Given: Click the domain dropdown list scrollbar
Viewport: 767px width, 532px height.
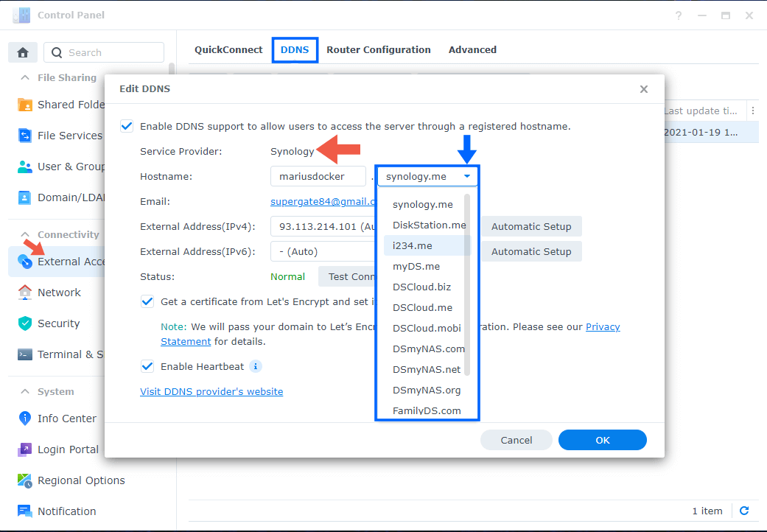Looking at the screenshot, I should tap(467, 284).
